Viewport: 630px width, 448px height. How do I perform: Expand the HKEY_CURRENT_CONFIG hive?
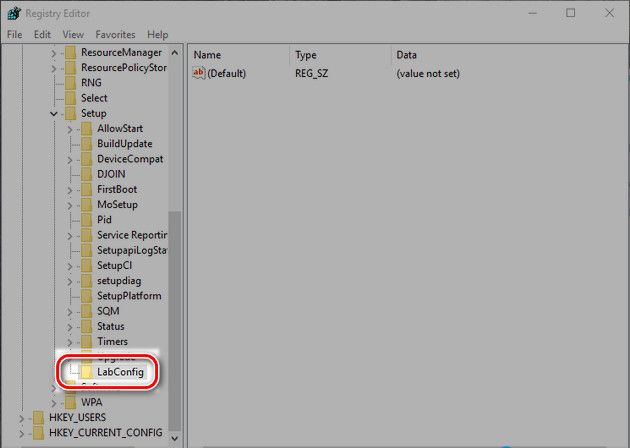pos(22,434)
